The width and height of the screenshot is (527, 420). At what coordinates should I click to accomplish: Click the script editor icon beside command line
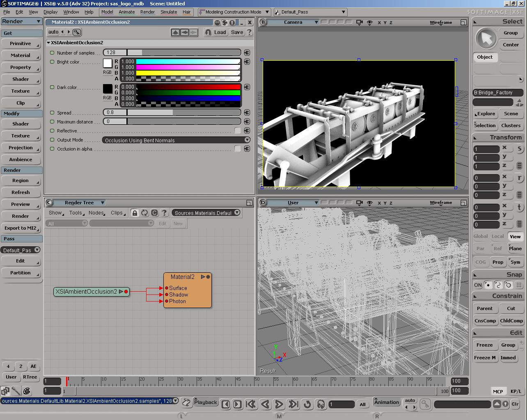coord(186,402)
